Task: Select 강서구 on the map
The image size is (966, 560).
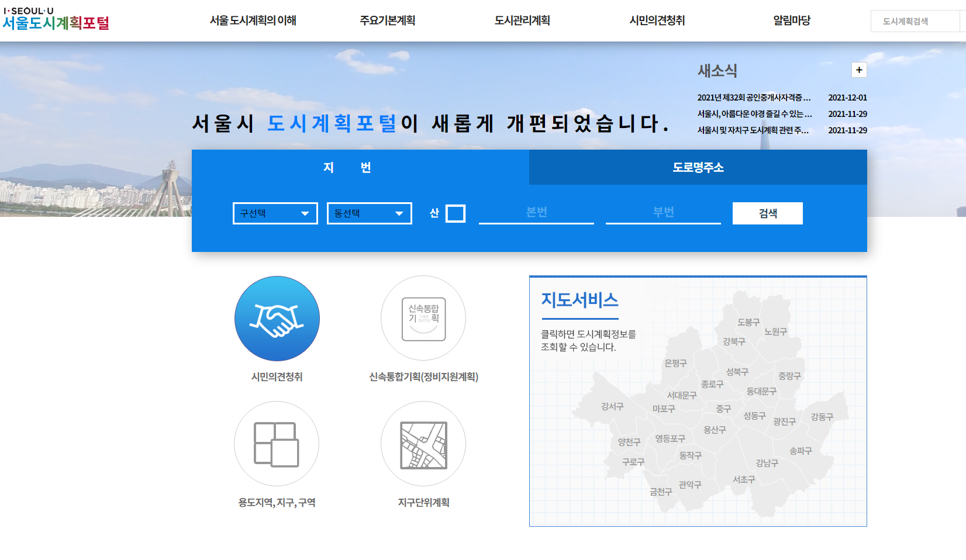Action: pos(612,406)
